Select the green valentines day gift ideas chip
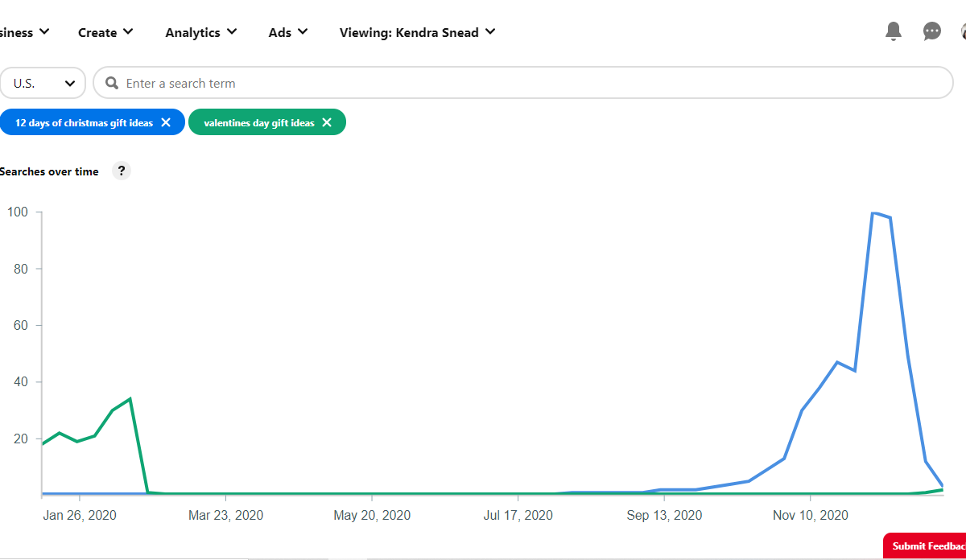The height and width of the screenshot is (560, 966). click(258, 122)
